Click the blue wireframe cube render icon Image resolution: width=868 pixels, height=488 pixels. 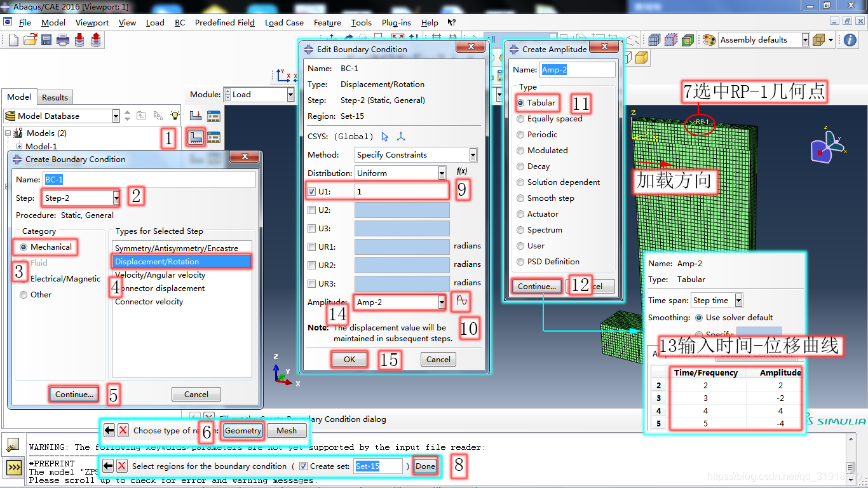click(x=654, y=40)
